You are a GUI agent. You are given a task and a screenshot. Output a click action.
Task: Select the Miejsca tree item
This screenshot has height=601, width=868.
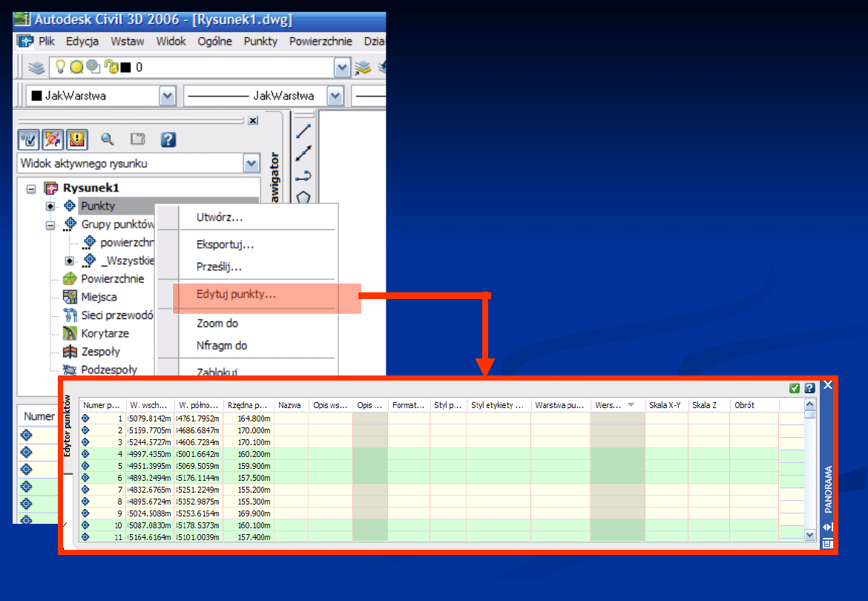[x=99, y=298]
